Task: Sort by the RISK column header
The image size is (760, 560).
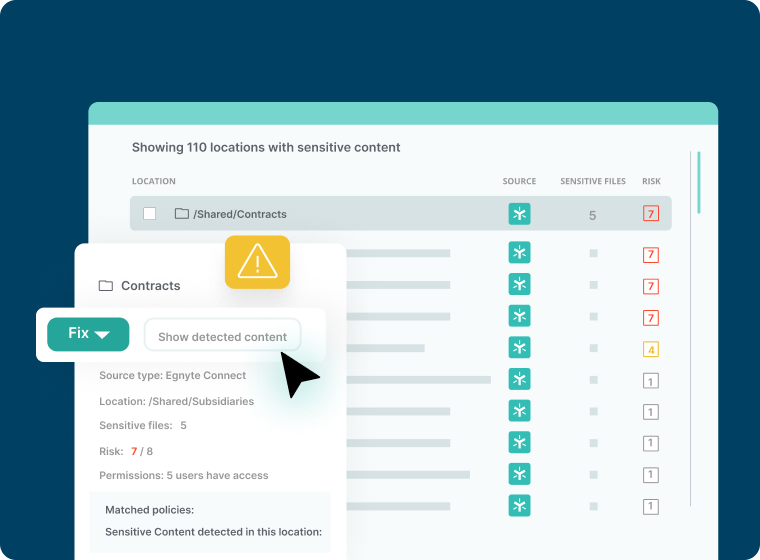Action: pos(651,182)
